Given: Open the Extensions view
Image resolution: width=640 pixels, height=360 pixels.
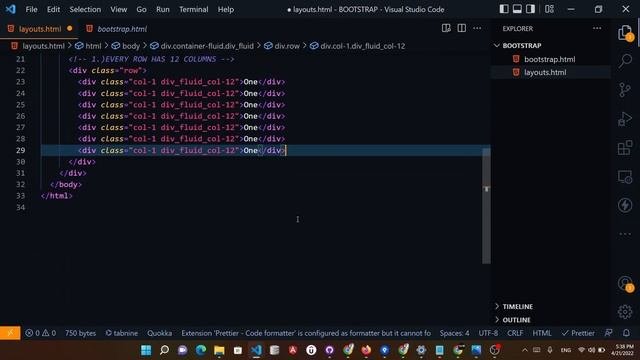Looking at the screenshot, I should click(625, 148).
